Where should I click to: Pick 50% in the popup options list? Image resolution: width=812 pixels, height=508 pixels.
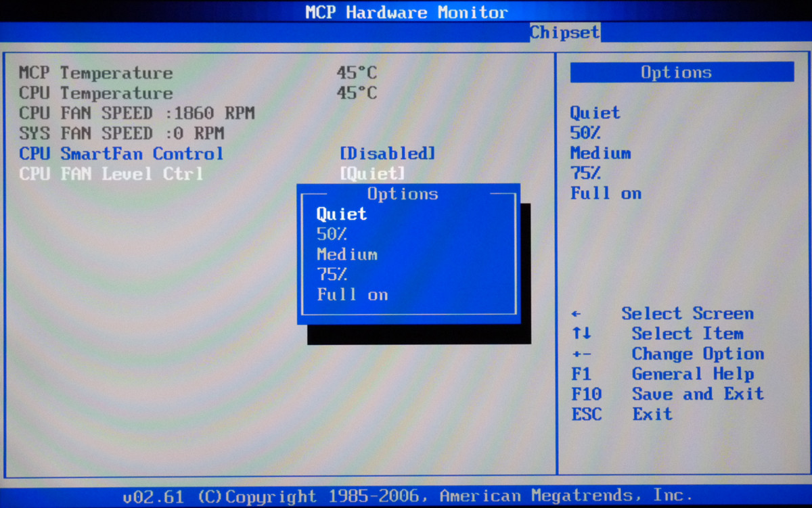(x=332, y=235)
